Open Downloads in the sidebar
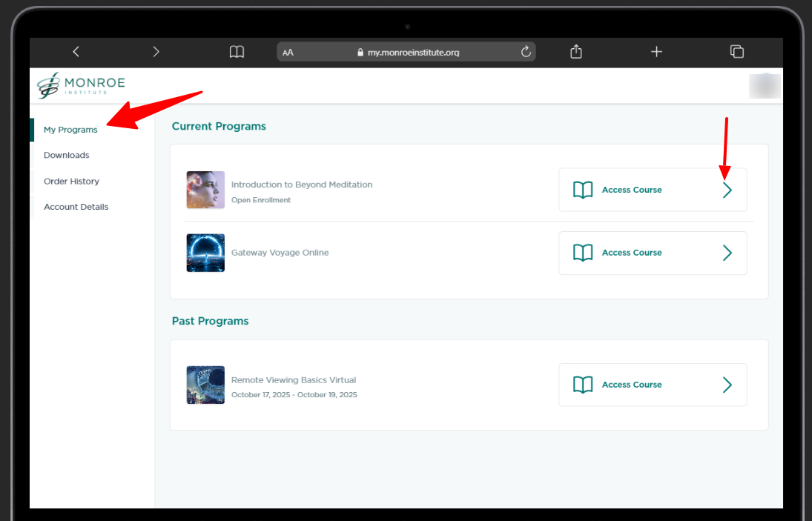812x521 pixels. [66, 155]
